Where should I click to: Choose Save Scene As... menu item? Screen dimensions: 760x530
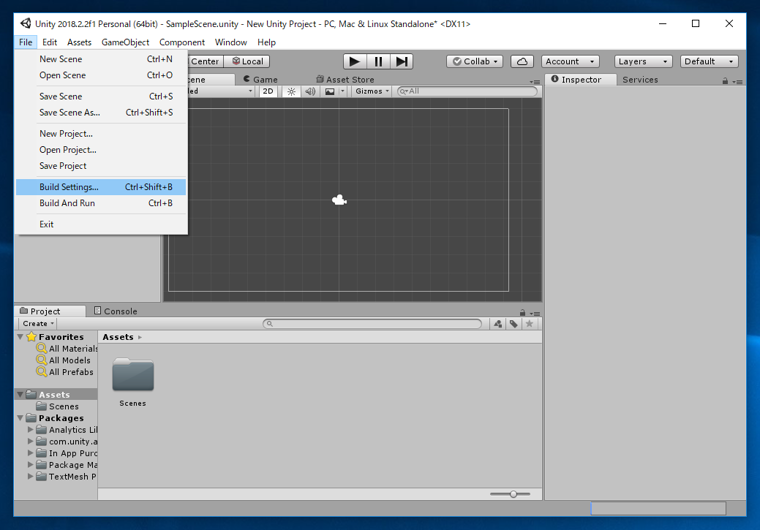tap(101, 112)
